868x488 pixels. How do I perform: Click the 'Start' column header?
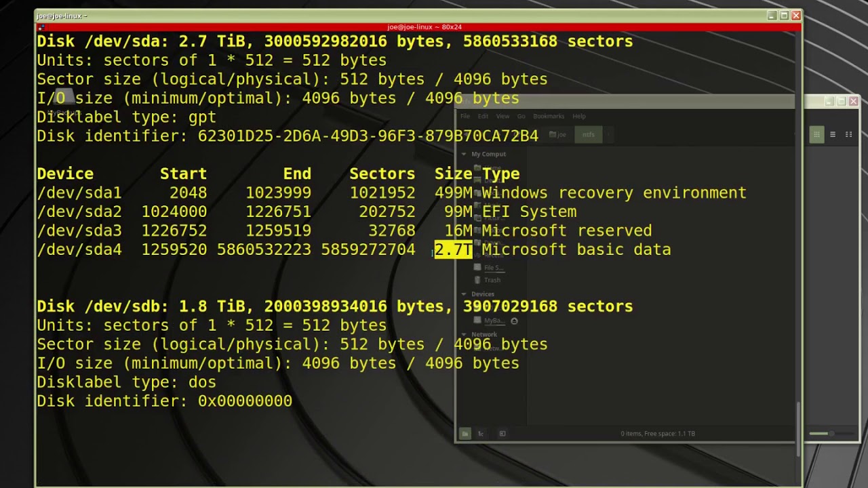click(x=183, y=174)
